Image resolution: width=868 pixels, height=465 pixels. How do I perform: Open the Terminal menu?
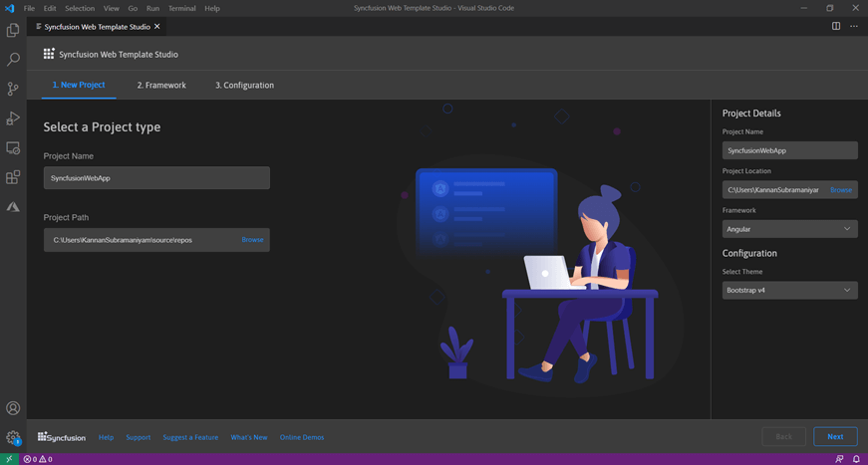(x=182, y=8)
